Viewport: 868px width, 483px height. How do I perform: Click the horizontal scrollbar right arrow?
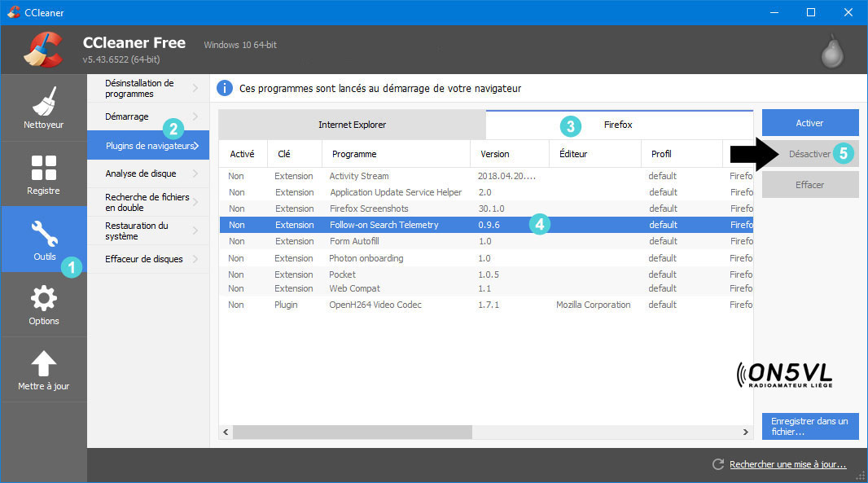click(746, 432)
